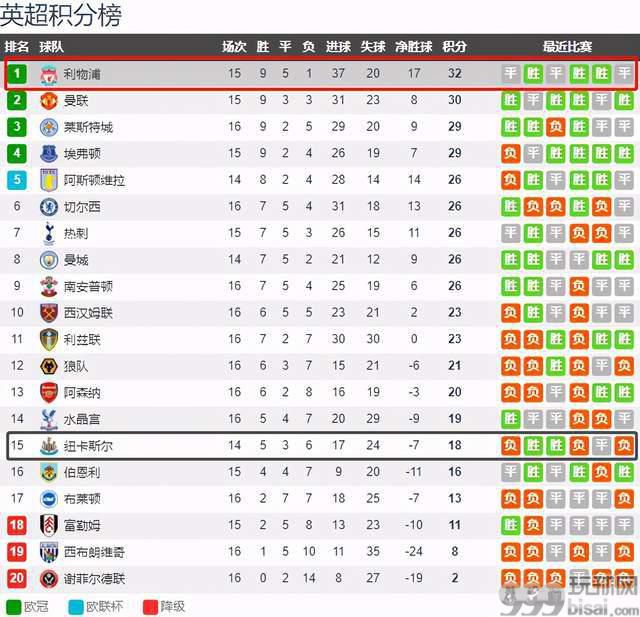Click the Manchester United crest icon
The height and width of the screenshot is (617, 640).
pyautogui.click(x=49, y=101)
